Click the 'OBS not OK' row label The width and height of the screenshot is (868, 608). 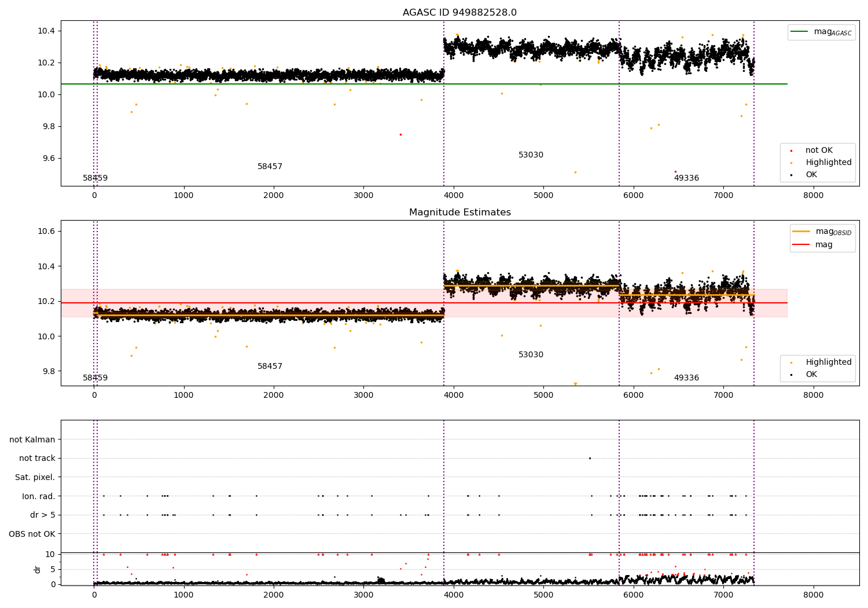pos(32,534)
